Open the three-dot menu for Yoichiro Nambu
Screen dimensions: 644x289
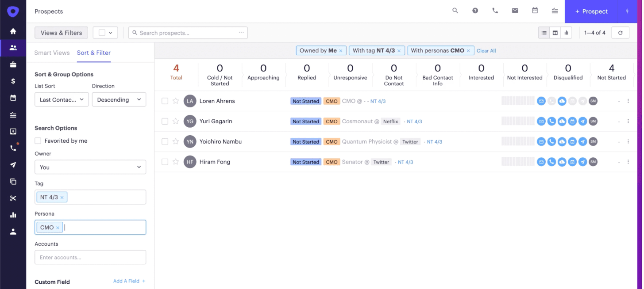tap(628, 141)
